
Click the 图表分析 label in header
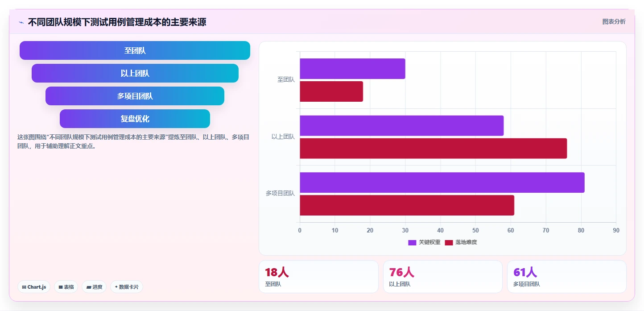click(x=614, y=21)
